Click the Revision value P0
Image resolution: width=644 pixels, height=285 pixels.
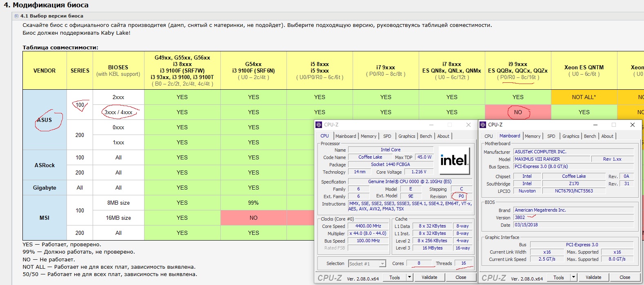coord(461,197)
